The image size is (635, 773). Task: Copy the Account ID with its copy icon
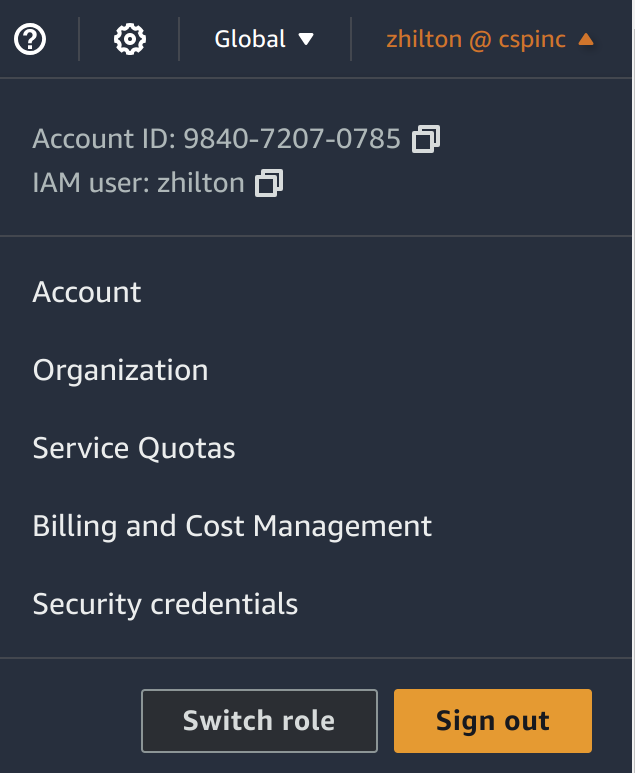(x=426, y=139)
